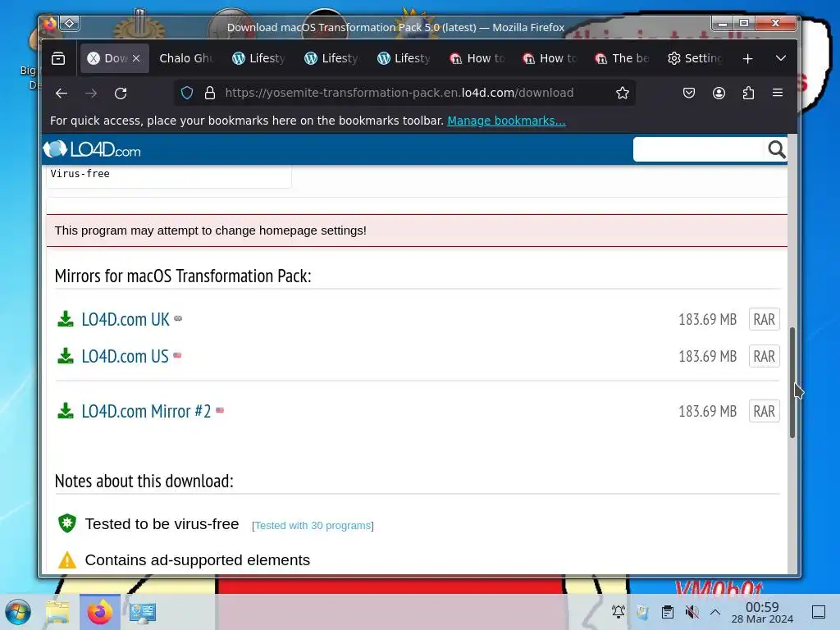Click the yellow warning triangle icon
Viewport: 840px width, 630px height.
(x=67, y=559)
